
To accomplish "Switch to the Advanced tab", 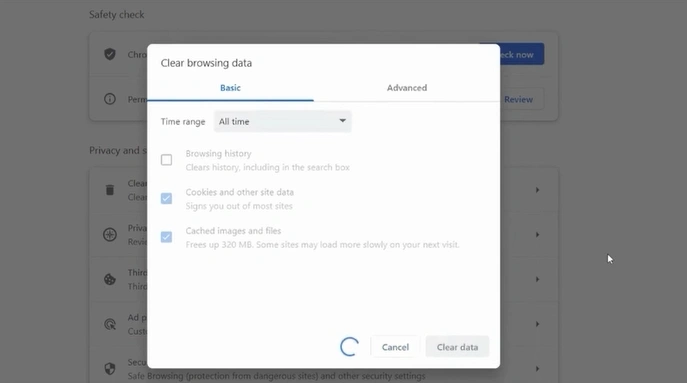I will click(407, 88).
